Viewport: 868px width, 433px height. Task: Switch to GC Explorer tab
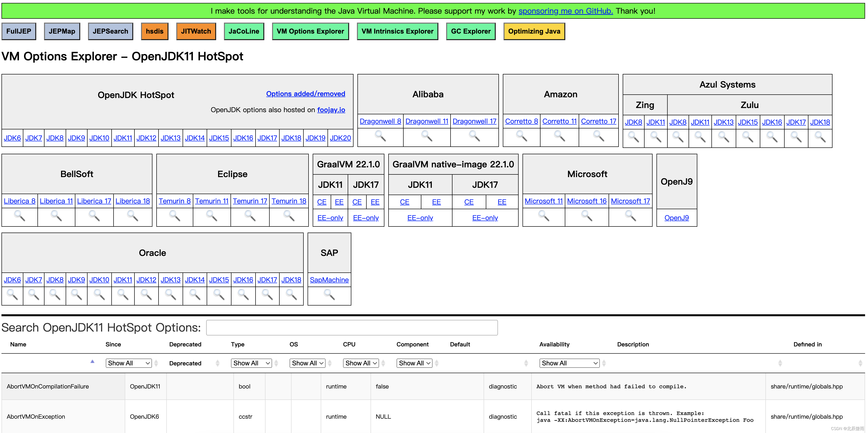click(x=470, y=31)
